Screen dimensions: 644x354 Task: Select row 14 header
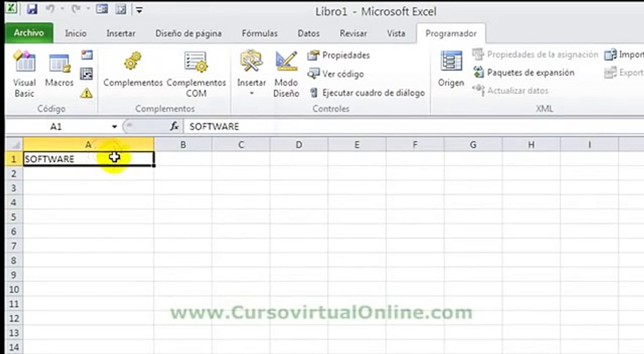click(14, 348)
